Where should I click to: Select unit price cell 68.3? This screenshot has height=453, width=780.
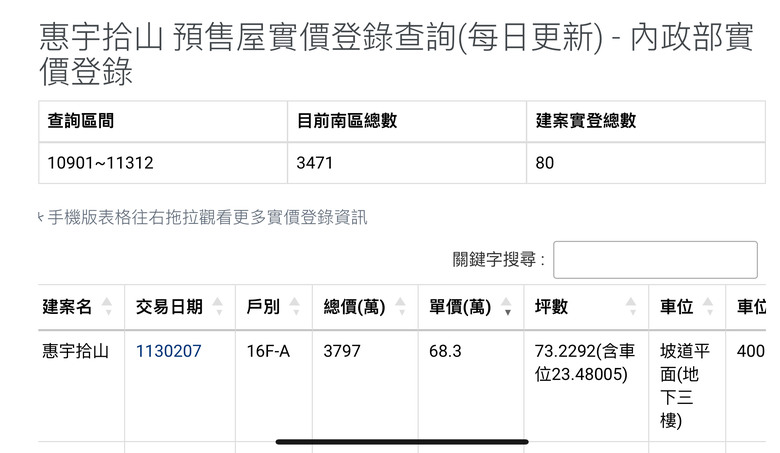[471, 386]
